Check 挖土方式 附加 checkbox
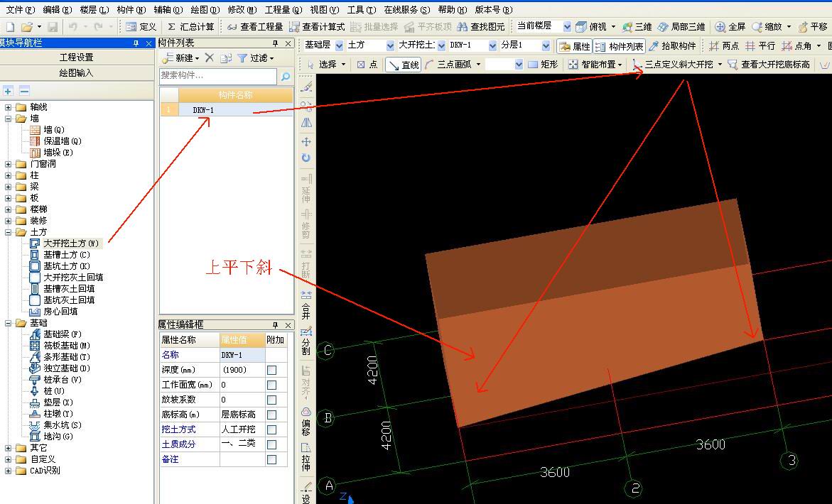 pyautogui.click(x=271, y=429)
